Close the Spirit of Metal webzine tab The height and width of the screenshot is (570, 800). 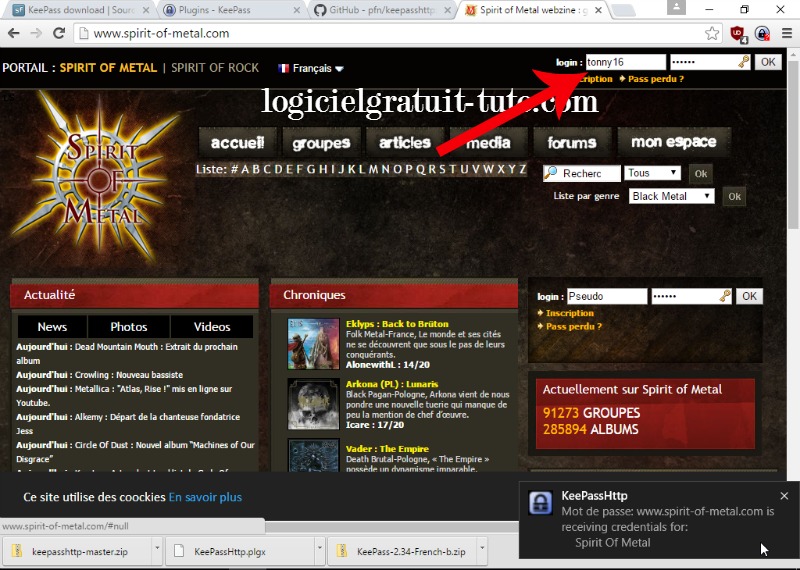598,10
